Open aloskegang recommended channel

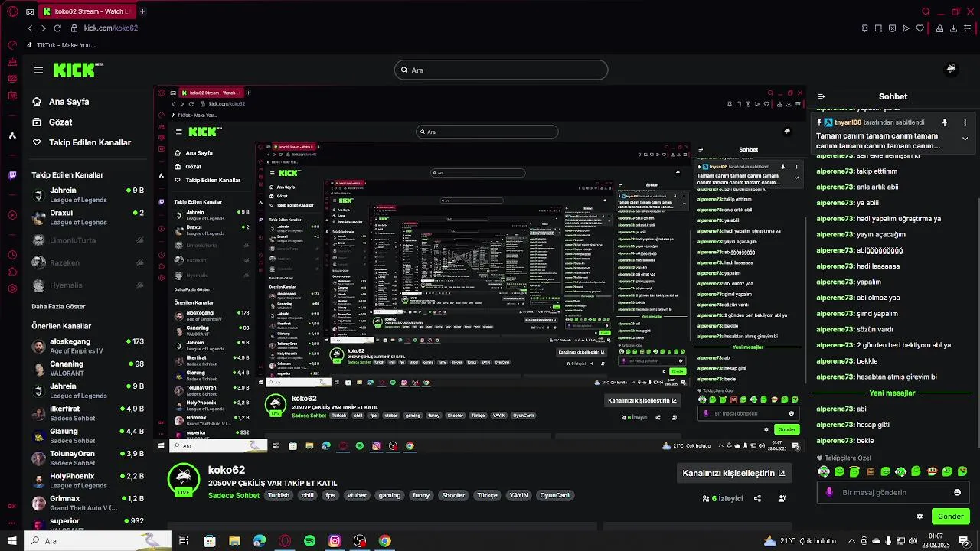(88, 346)
